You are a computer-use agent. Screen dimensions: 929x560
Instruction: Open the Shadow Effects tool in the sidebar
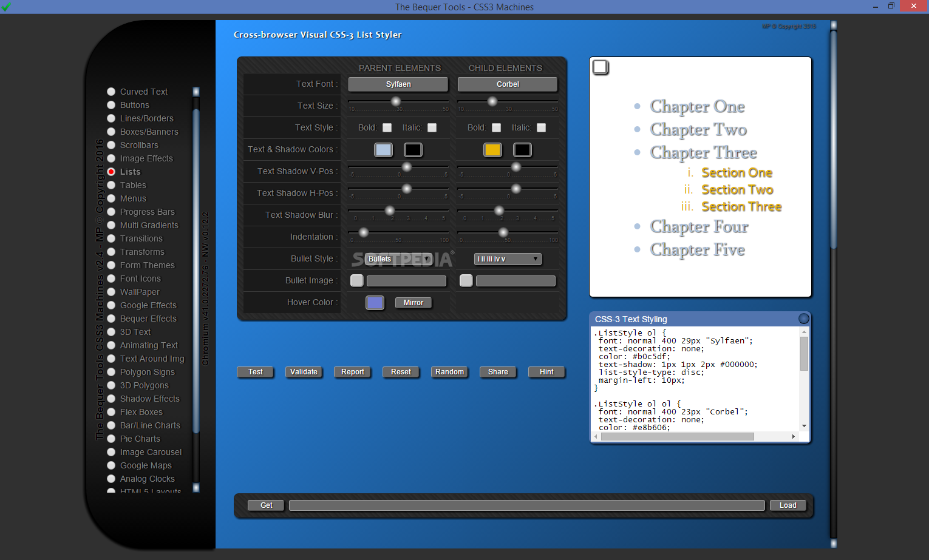(150, 399)
